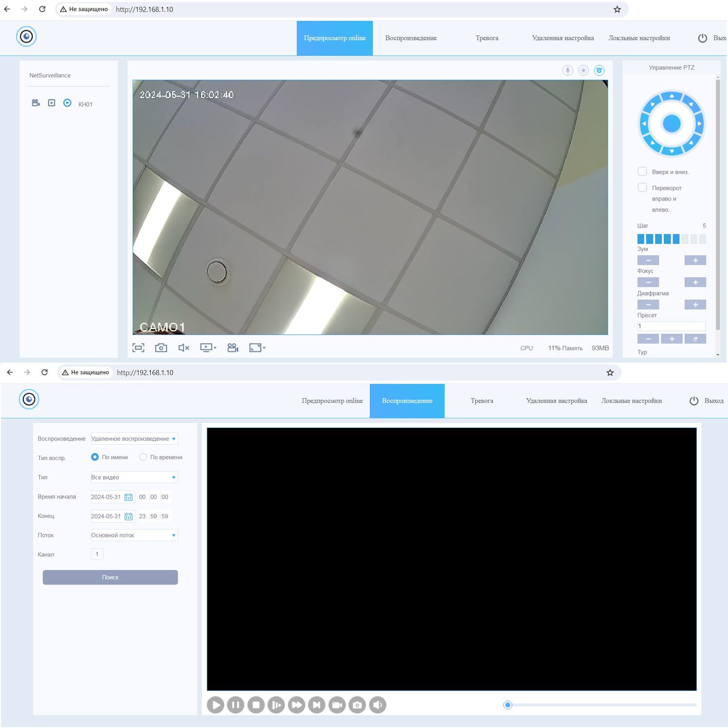Stop playback with the stop button
This screenshot has height=728, width=728.
[256, 705]
